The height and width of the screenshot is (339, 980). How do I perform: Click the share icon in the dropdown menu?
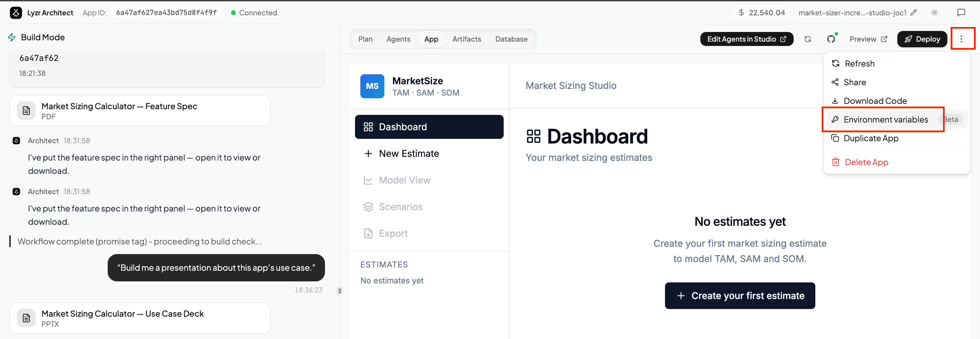point(835,82)
